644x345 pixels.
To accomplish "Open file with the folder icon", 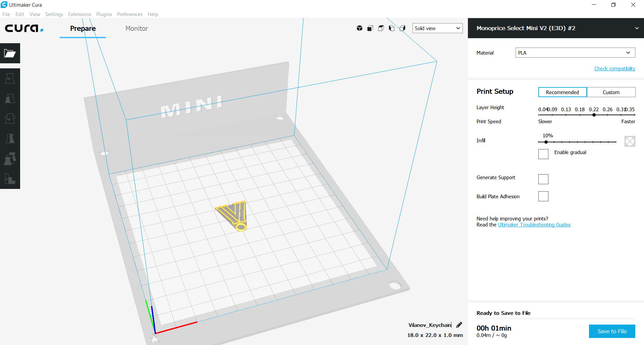I will [x=10, y=53].
